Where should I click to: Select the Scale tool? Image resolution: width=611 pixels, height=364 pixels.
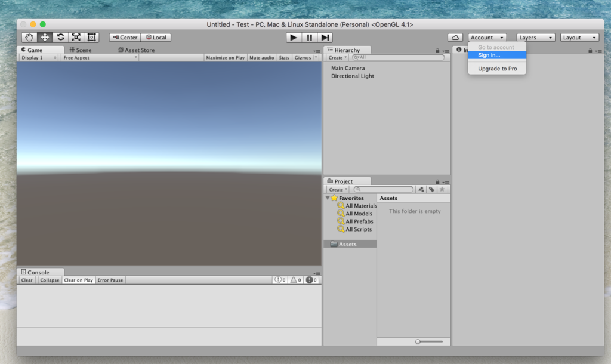76,38
